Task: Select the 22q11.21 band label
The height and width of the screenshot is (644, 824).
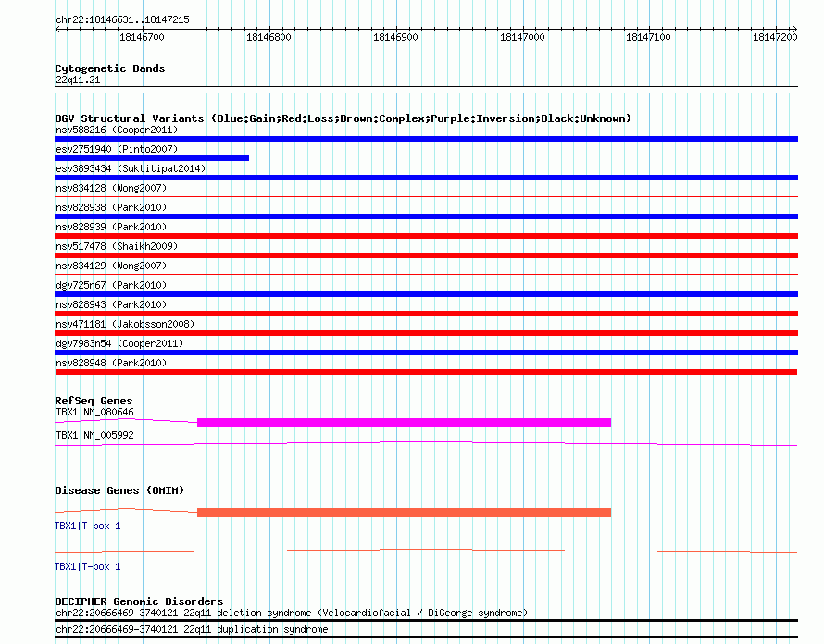Action: click(x=78, y=80)
